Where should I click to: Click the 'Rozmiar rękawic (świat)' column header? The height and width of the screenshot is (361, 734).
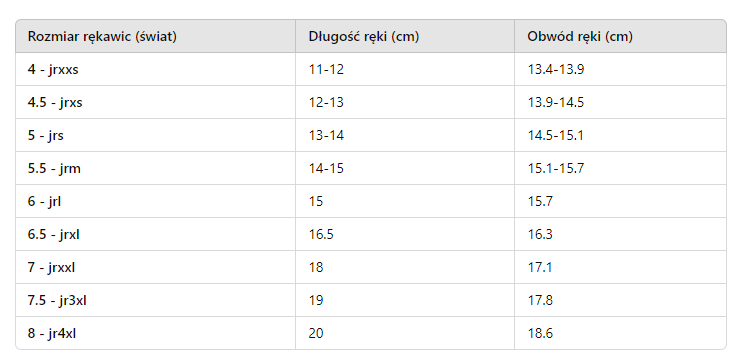(x=155, y=36)
